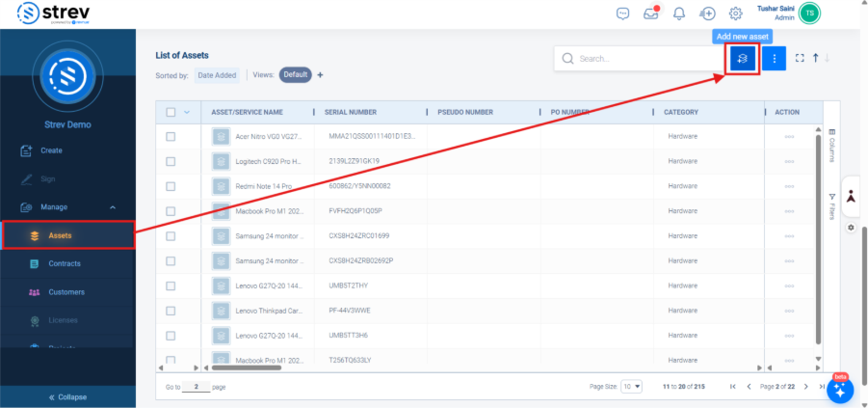Launch the beta AI assistant button
The height and width of the screenshot is (408, 868).
pos(840,390)
